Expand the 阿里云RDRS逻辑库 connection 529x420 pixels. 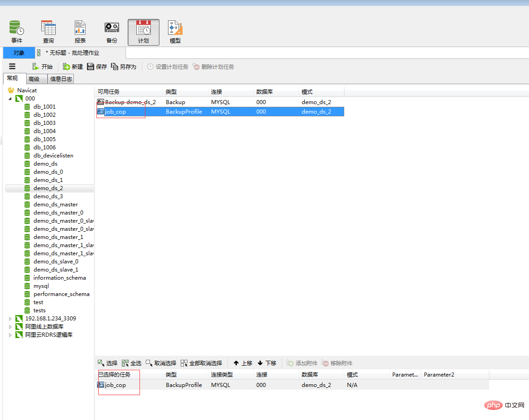point(10,335)
